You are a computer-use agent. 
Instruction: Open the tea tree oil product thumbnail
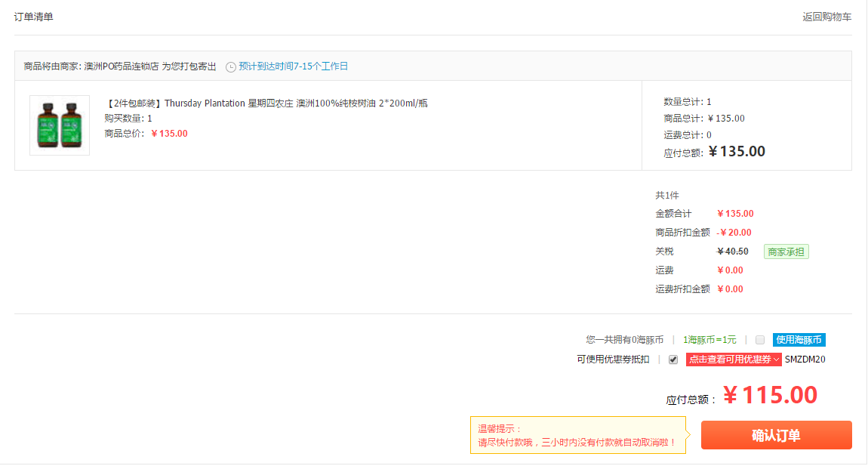tap(60, 125)
